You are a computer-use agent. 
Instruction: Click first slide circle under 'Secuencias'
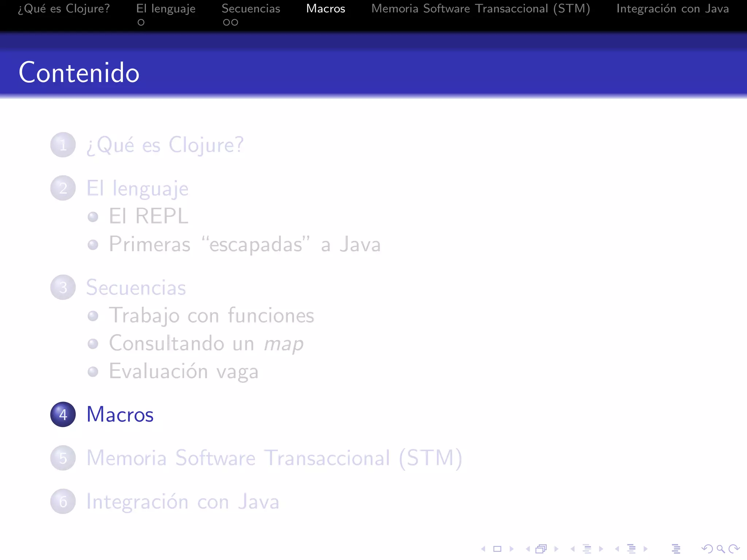click(227, 23)
